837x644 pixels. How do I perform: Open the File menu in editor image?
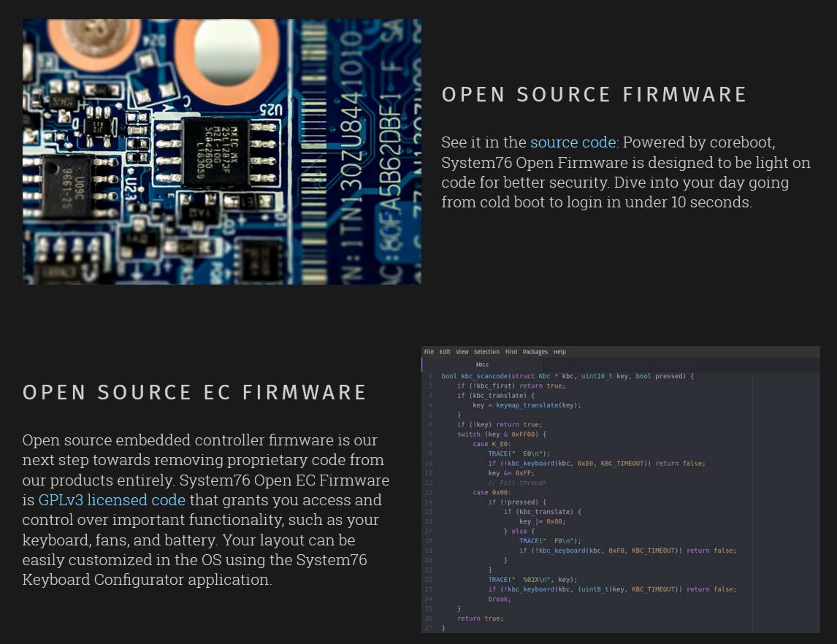point(429,352)
